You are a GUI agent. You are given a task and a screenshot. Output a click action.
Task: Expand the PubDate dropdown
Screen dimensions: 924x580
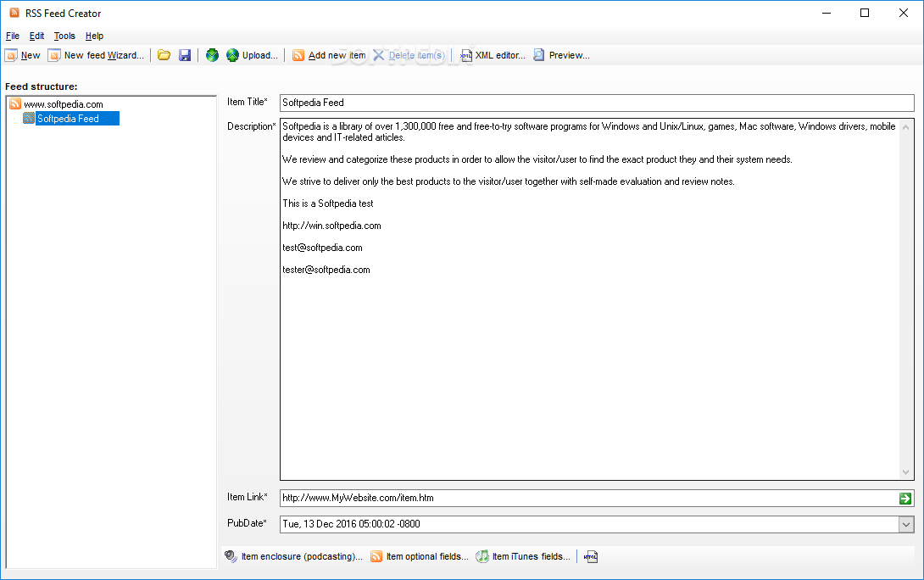point(906,524)
